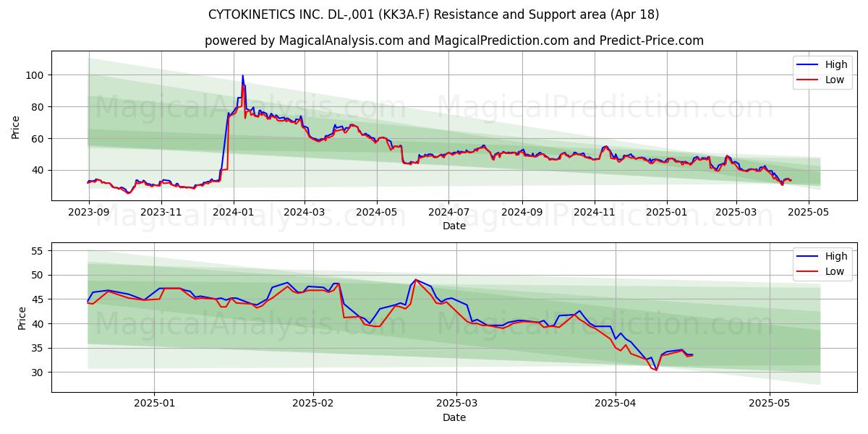Click the 100 price tick on upper chart

point(36,75)
